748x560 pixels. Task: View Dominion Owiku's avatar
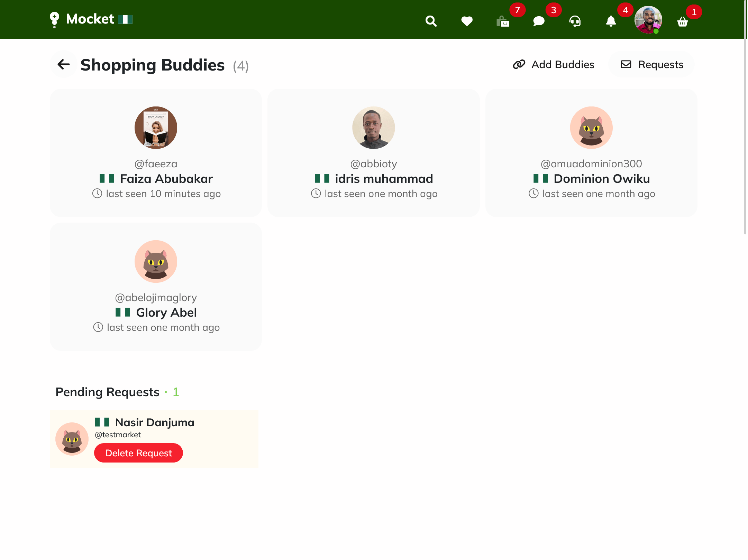coord(591,128)
